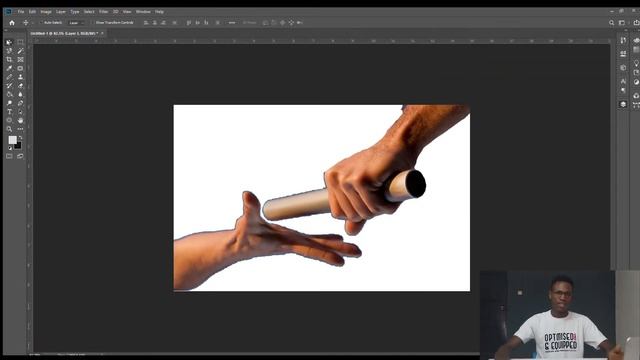Toggle Quick Mask mode
The width and height of the screenshot is (640, 360).
(9, 156)
